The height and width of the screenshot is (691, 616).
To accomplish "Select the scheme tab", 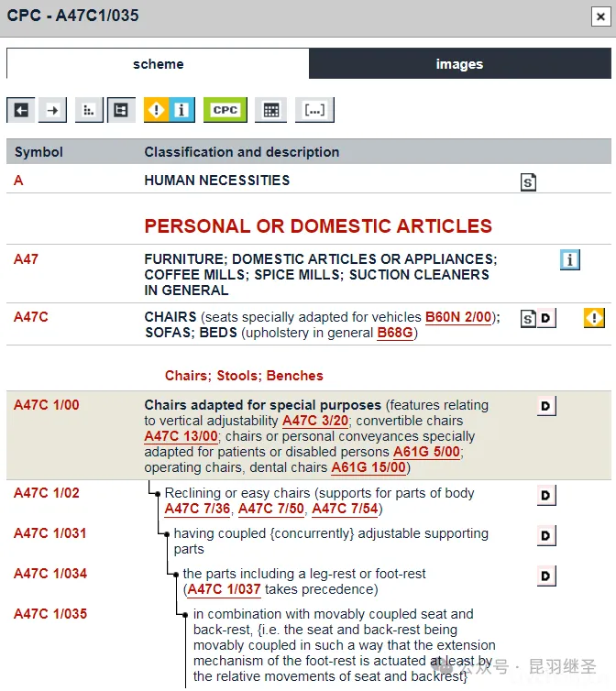I will [158, 64].
